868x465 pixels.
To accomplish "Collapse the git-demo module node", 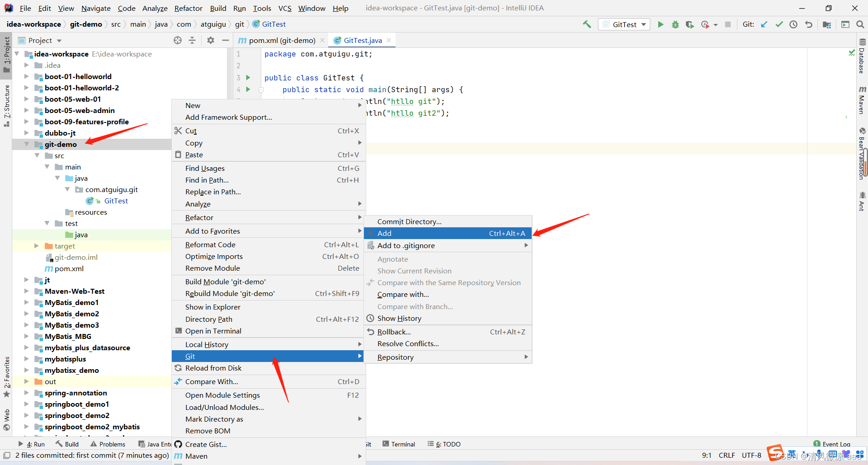I will 27,144.
